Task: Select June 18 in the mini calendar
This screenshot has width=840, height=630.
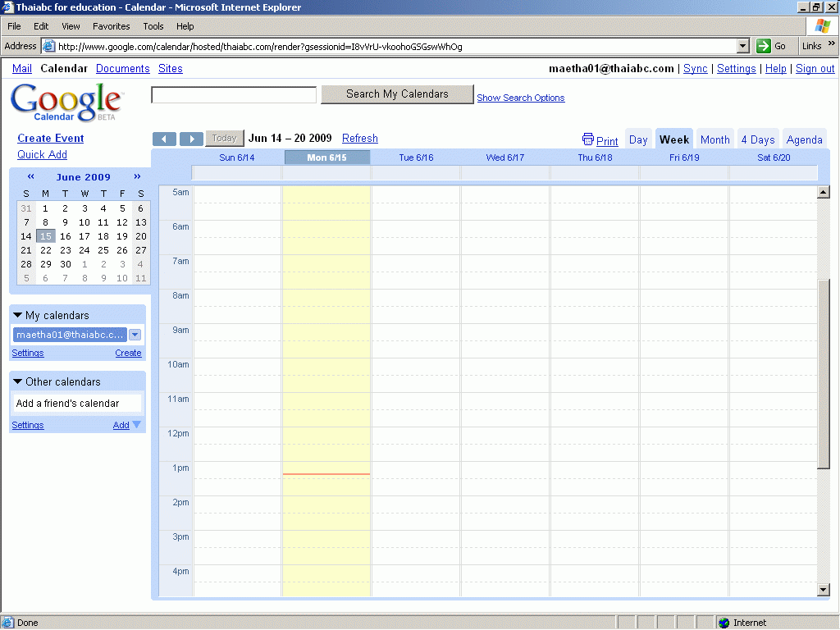Action: [103, 236]
